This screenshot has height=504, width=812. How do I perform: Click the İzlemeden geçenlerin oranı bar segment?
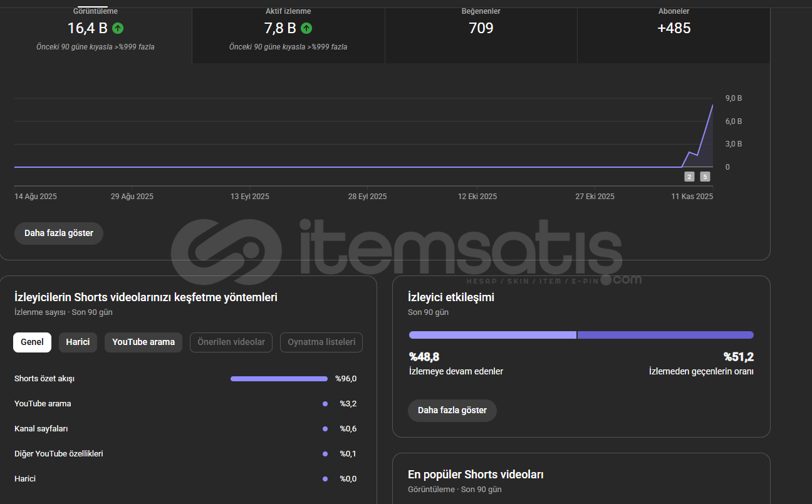coord(665,335)
